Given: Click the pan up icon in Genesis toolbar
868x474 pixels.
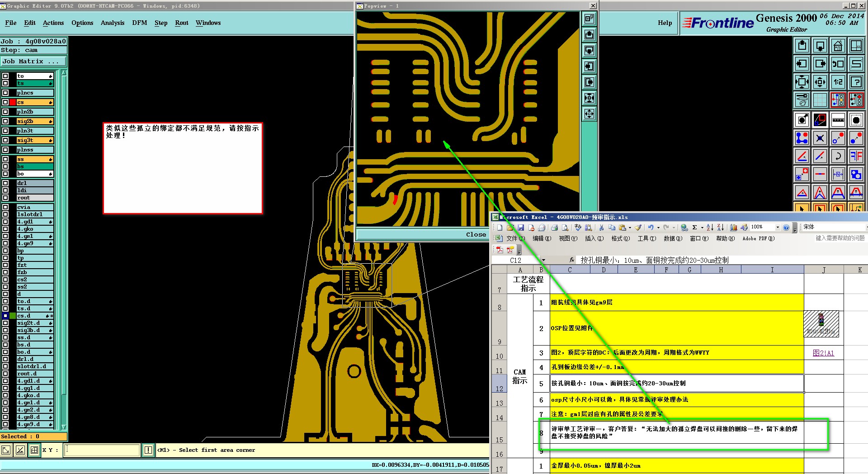Looking at the screenshot, I should pyautogui.click(x=802, y=46).
